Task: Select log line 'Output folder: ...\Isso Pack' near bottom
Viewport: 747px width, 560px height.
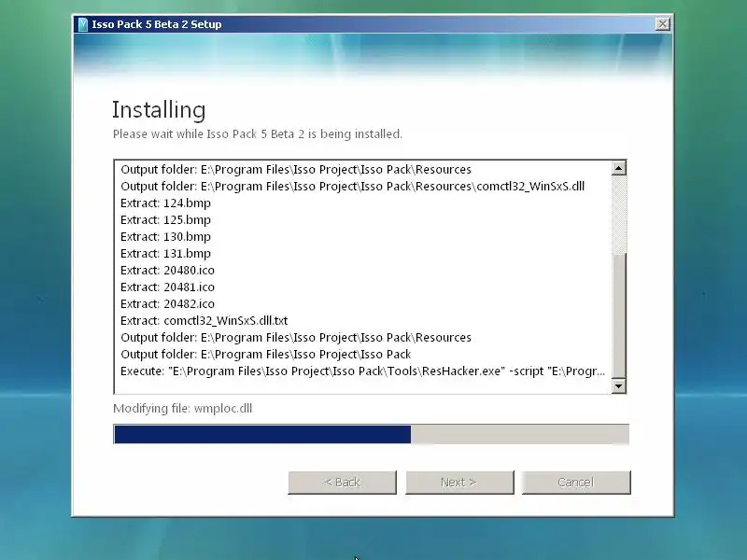Action: (x=265, y=355)
